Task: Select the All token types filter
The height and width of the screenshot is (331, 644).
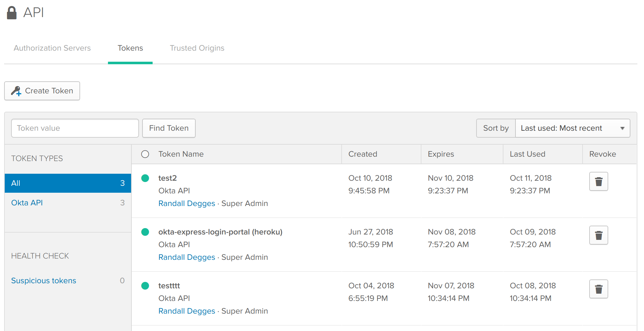Action: 68,183
